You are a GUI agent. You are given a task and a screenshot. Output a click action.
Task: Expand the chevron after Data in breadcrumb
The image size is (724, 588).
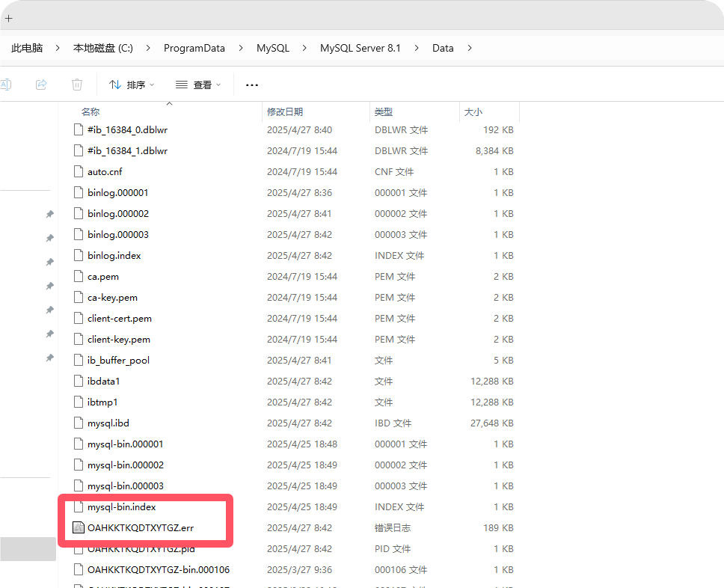[x=469, y=47]
